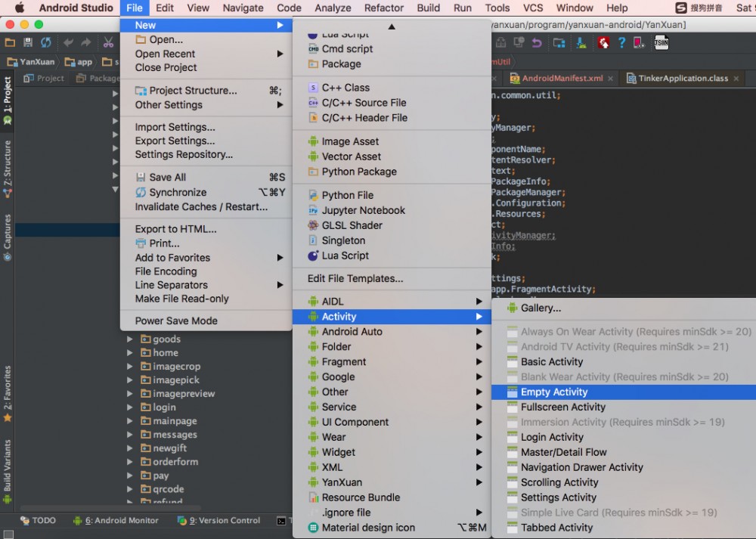756x539 pixels.
Task: Open the Android Monitor tool window
Action: (116, 521)
